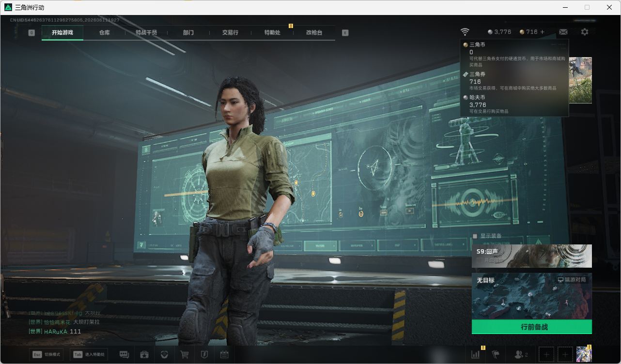
Task: Tick the 开启 checkbox under S9:回声
Action: coord(480,260)
